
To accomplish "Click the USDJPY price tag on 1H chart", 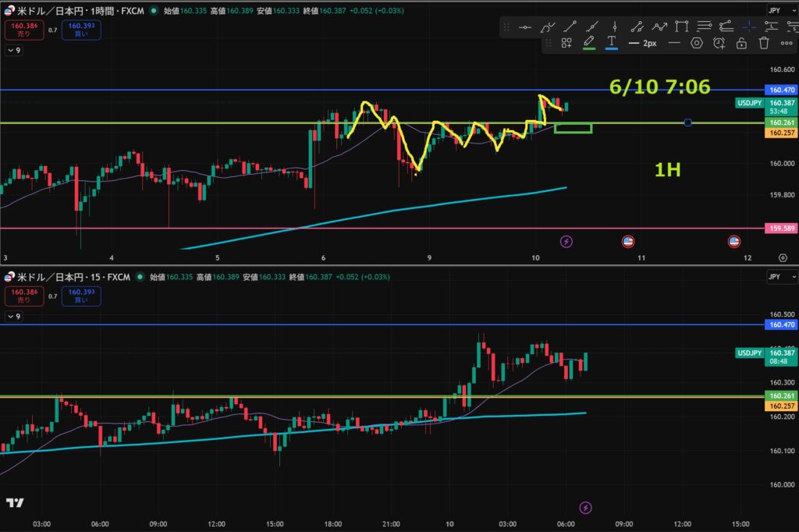I will point(750,103).
